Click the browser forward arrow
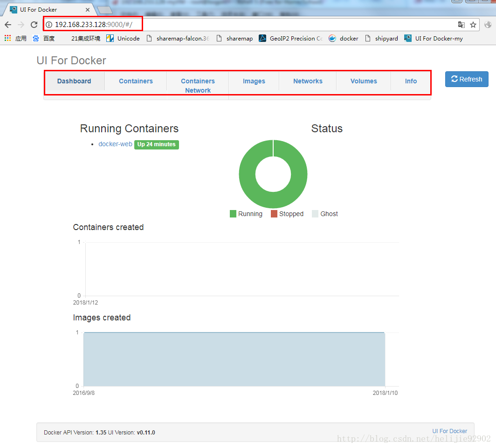Screen dimensions: 496x448 coord(21,25)
